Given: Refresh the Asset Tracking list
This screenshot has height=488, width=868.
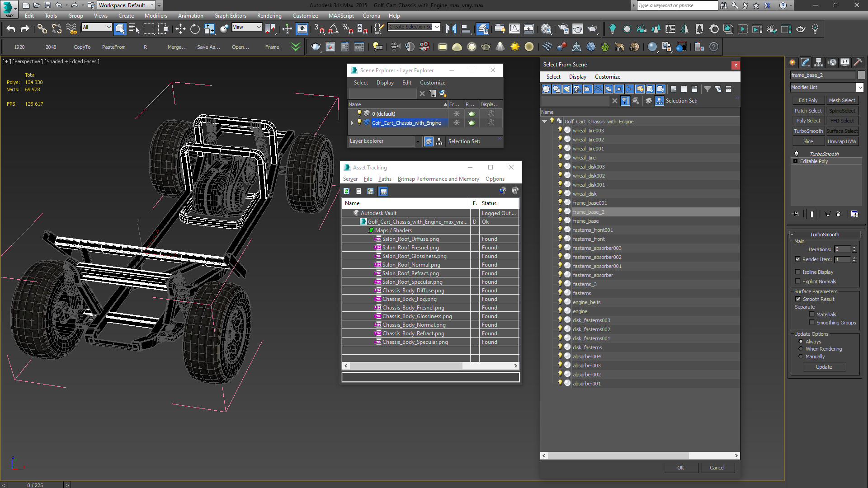Looking at the screenshot, I should (x=346, y=191).
